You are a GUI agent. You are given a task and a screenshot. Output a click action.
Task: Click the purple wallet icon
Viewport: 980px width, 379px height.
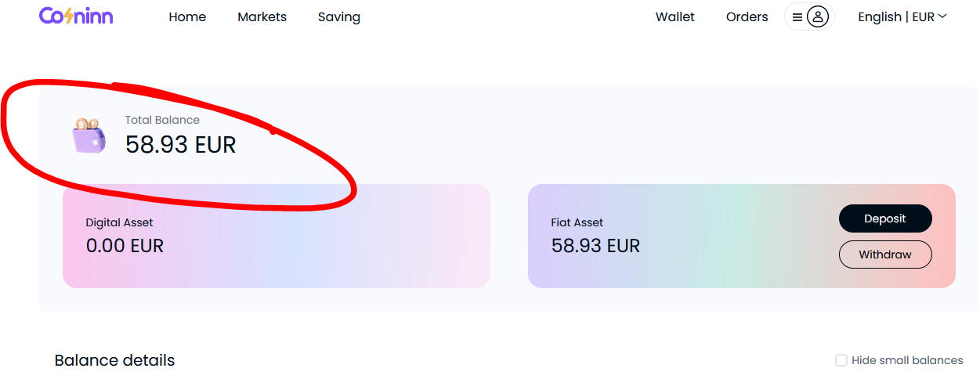click(89, 136)
